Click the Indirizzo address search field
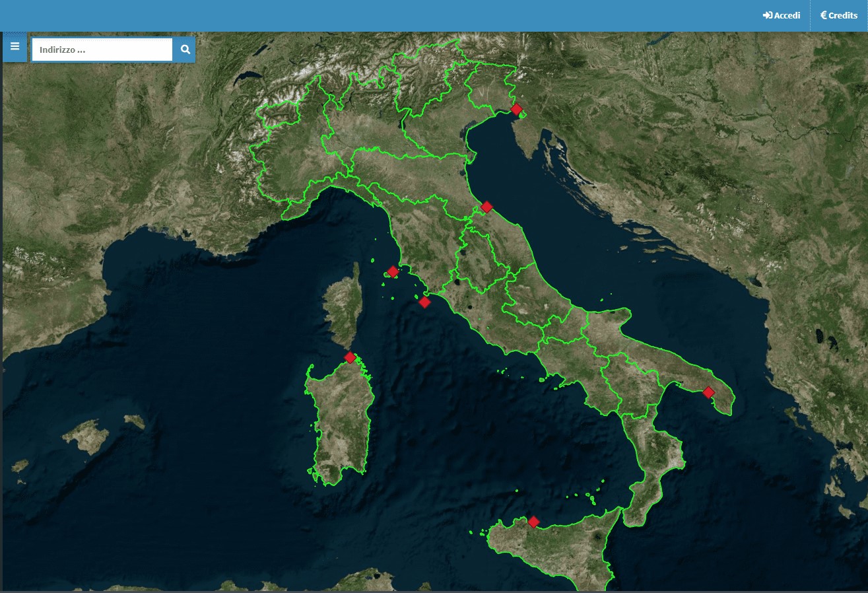 [102, 50]
